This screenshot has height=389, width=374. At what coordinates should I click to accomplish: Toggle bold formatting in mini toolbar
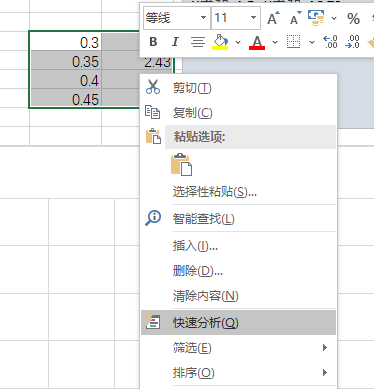point(153,42)
